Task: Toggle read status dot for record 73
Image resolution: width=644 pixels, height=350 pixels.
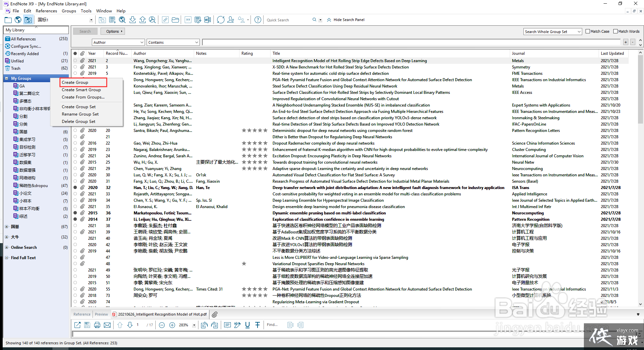Action: click(75, 296)
